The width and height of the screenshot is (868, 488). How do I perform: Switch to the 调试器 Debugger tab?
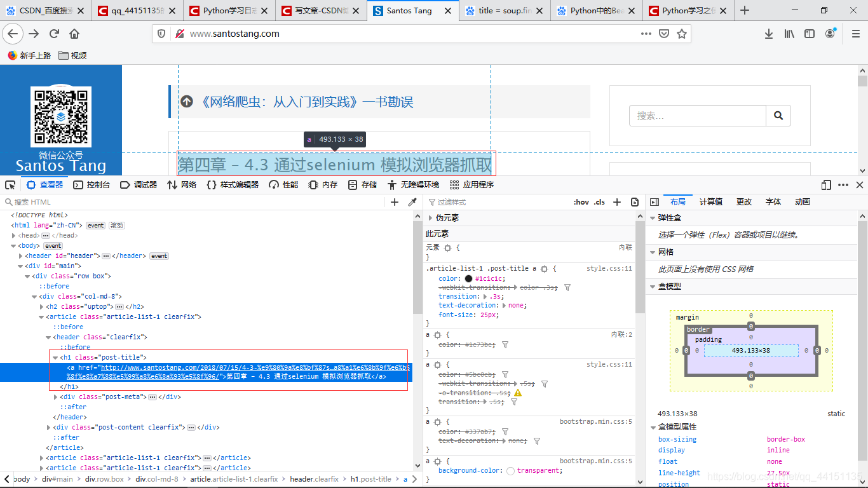139,185
